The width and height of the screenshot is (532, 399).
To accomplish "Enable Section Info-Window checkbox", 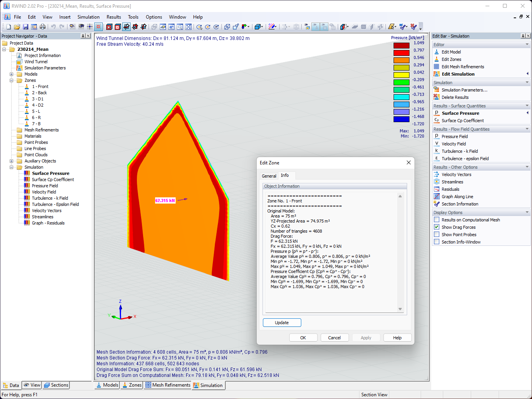I will click(437, 242).
